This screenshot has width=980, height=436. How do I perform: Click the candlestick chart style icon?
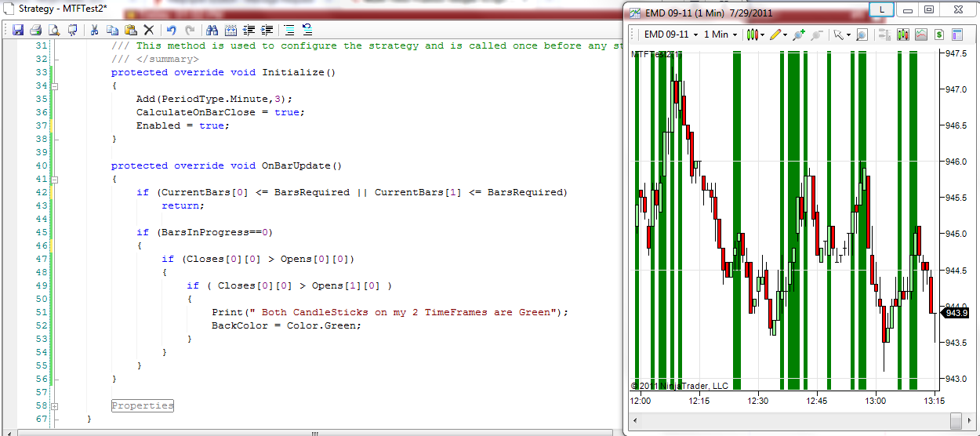[752, 35]
